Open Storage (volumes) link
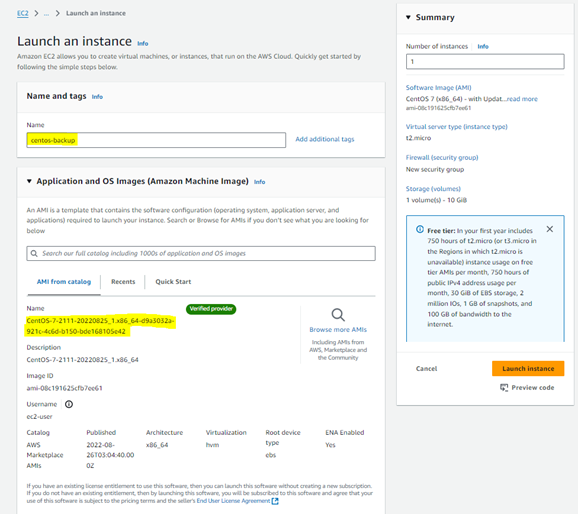578x514 pixels. (x=433, y=189)
